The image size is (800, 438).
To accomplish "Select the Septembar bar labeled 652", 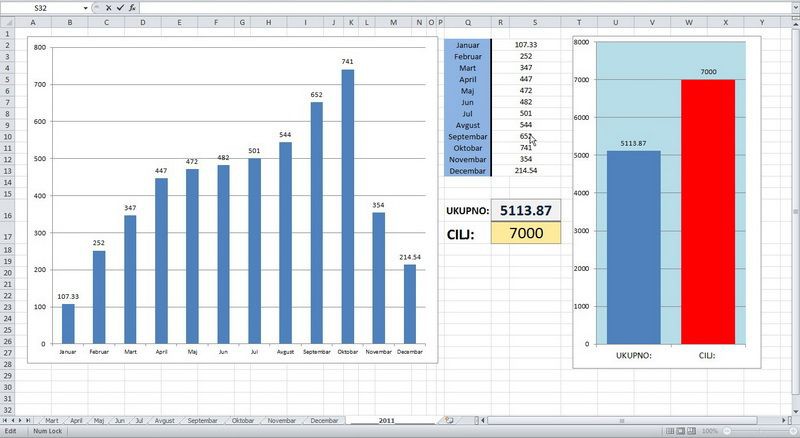I will 316,223.
